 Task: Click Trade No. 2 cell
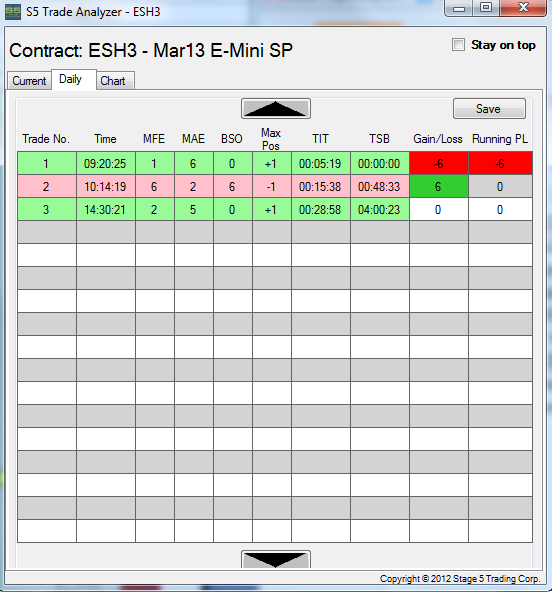(47, 187)
